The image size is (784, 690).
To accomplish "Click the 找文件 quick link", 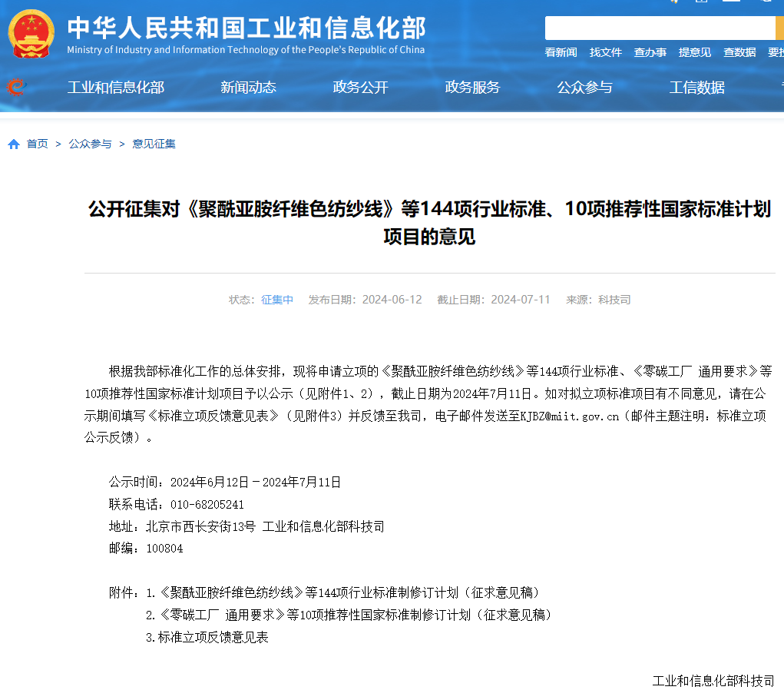I will (x=605, y=52).
